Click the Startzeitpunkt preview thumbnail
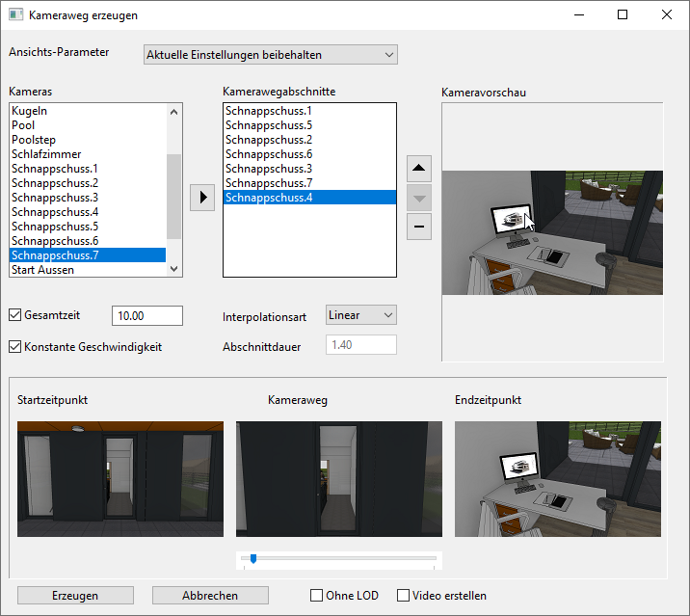The height and width of the screenshot is (616, 690). [120, 479]
